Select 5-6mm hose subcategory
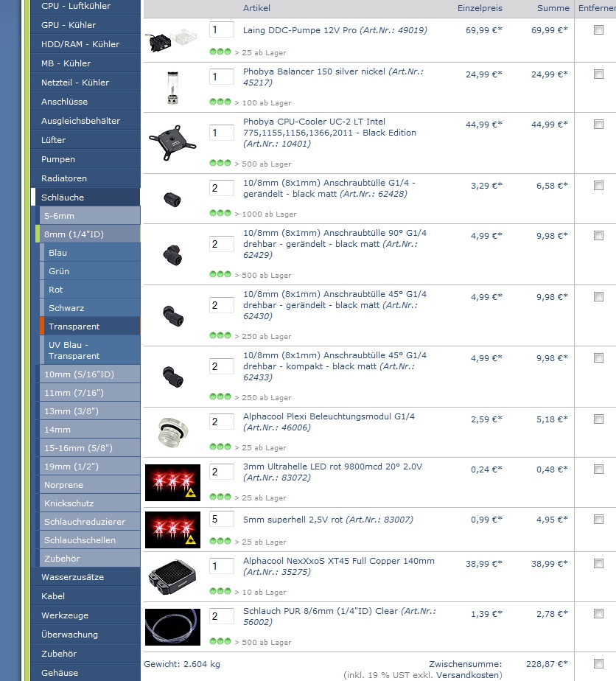The width and height of the screenshot is (616, 681). point(89,216)
